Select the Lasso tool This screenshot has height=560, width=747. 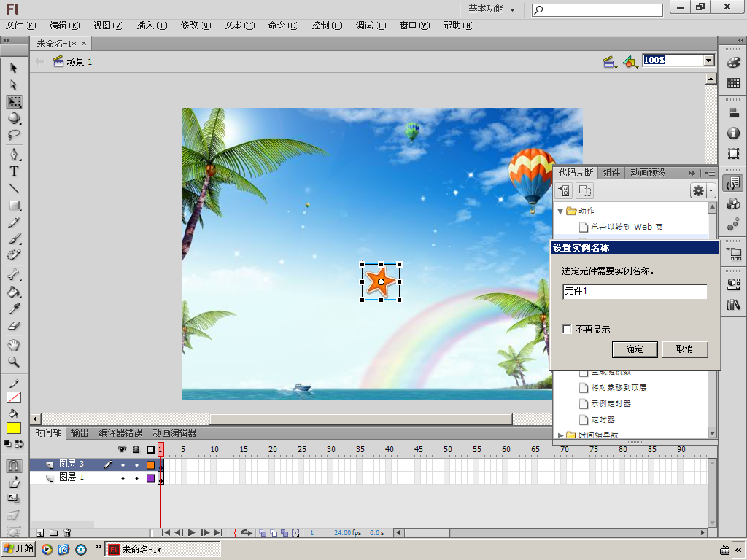click(14, 135)
